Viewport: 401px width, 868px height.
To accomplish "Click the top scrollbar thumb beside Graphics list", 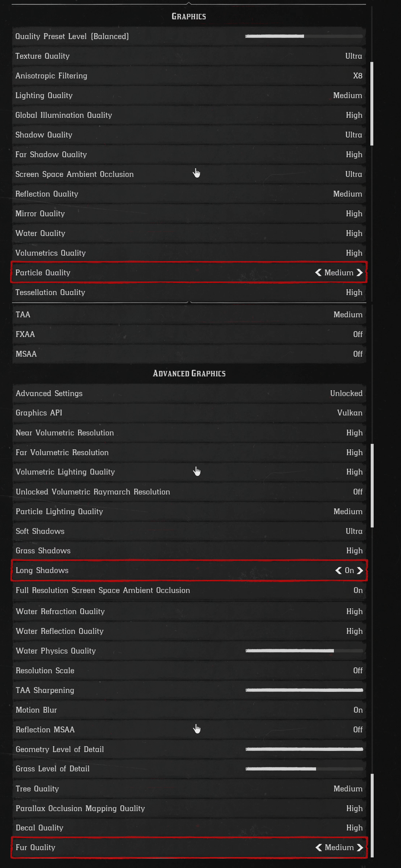I will point(372,104).
